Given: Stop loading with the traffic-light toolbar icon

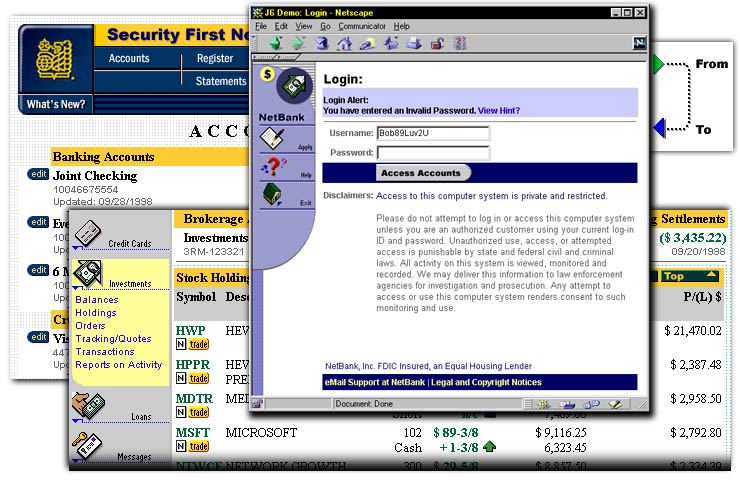Looking at the screenshot, I should coord(460,43).
